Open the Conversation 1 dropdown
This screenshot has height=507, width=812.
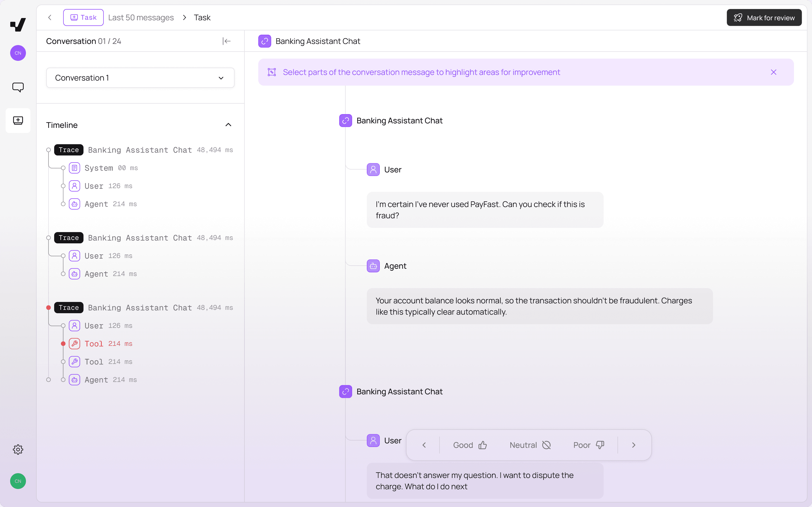click(x=140, y=78)
